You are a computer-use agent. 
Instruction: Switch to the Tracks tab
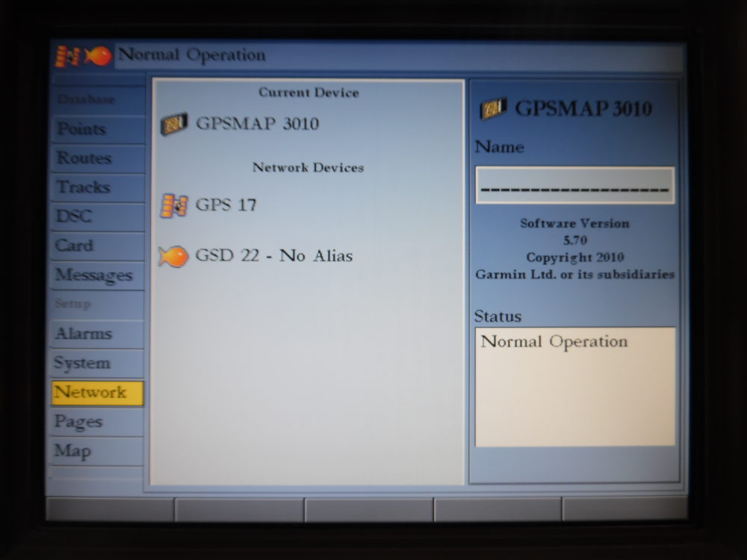click(x=98, y=187)
